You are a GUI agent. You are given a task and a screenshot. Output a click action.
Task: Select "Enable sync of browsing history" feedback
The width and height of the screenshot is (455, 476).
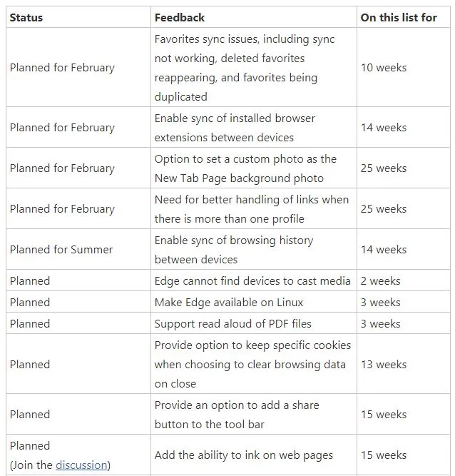[233, 250]
